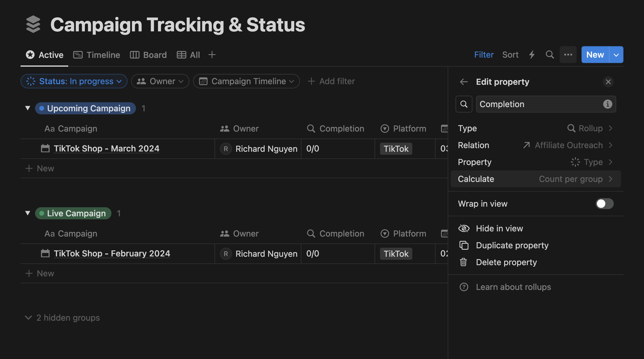Expand the 2 hidden groups

(62, 317)
